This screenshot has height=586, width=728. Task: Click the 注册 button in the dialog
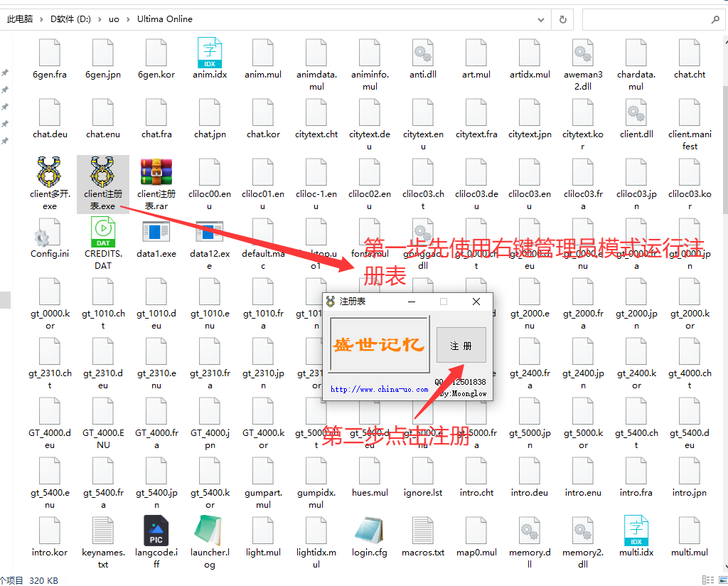pos(461,345)
